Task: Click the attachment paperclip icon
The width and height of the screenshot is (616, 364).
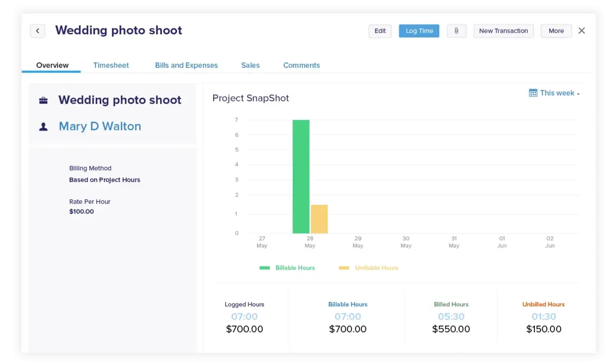Action: coord(456,31)
